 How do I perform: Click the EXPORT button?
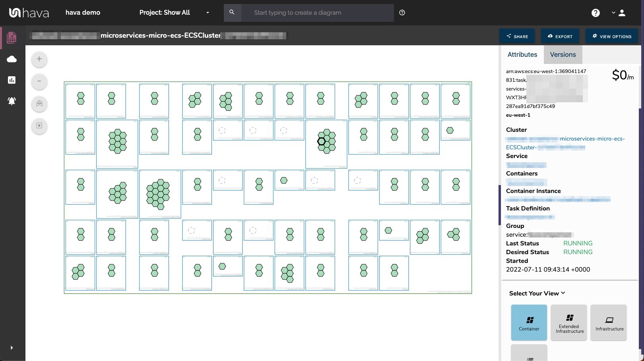(560, 36)
